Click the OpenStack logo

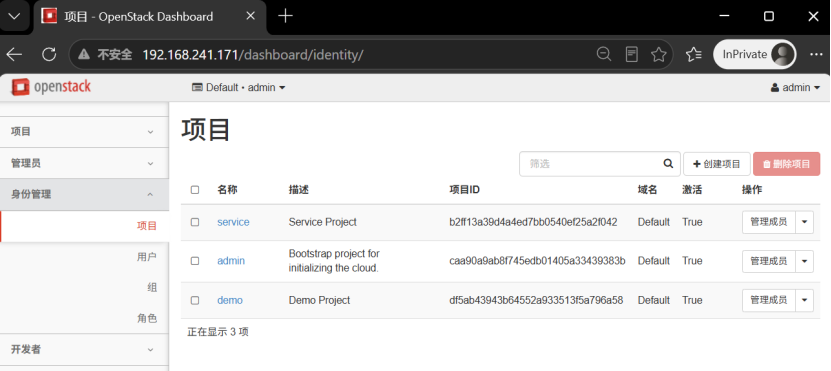pos(51,87)
